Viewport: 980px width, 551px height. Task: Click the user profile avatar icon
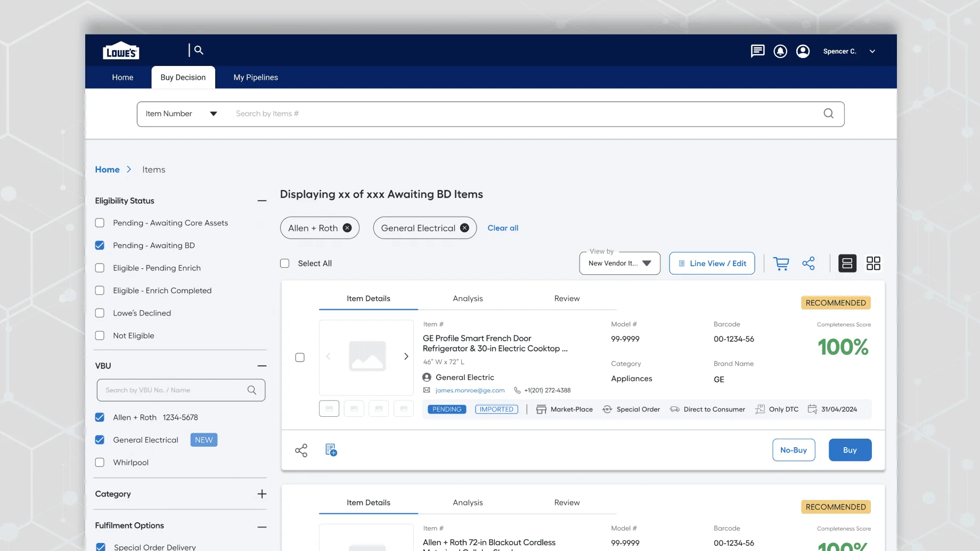coord(803,51)
